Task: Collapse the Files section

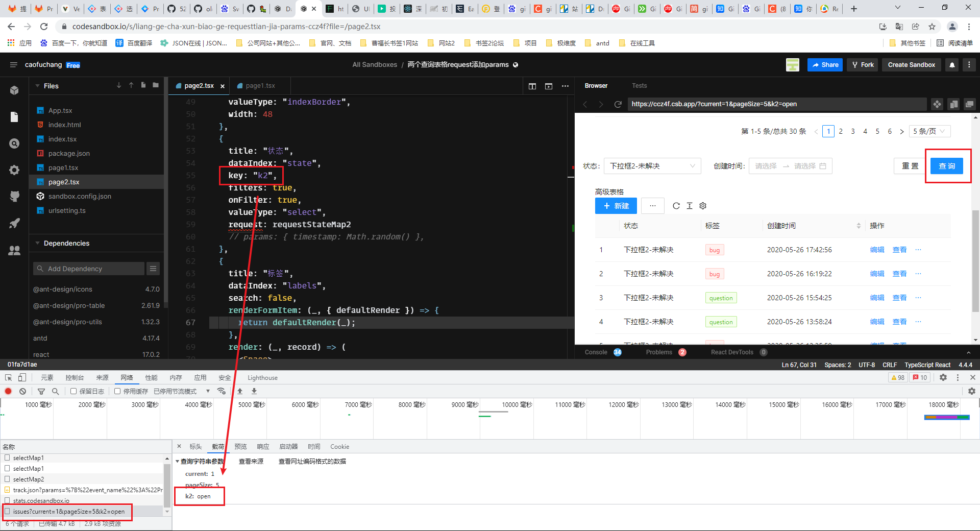Action: pyautogui.click(x=37, y=86)
